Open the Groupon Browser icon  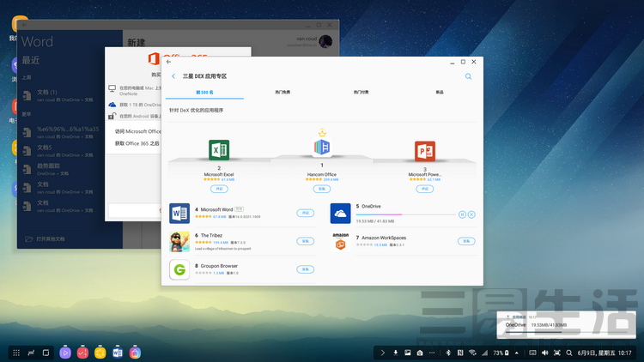(x=179, y=269)
